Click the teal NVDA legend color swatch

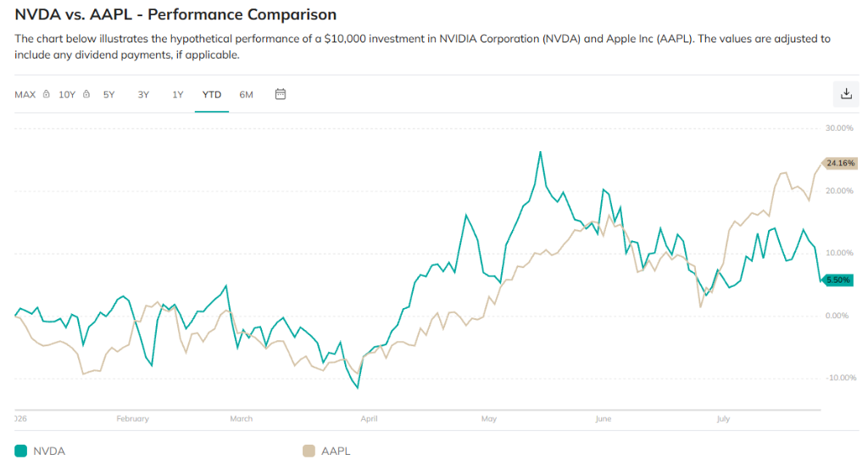click(x=20, y=451)
